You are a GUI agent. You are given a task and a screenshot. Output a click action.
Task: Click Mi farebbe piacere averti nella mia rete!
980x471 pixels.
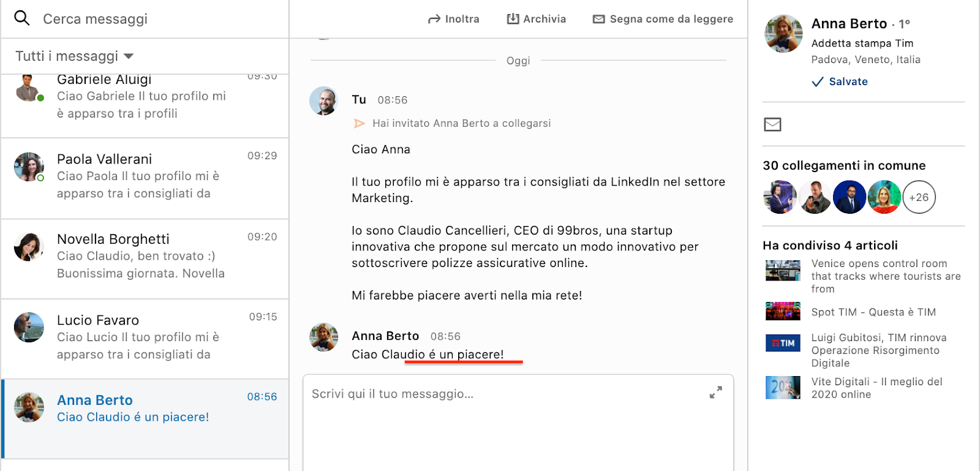[467, 296]
